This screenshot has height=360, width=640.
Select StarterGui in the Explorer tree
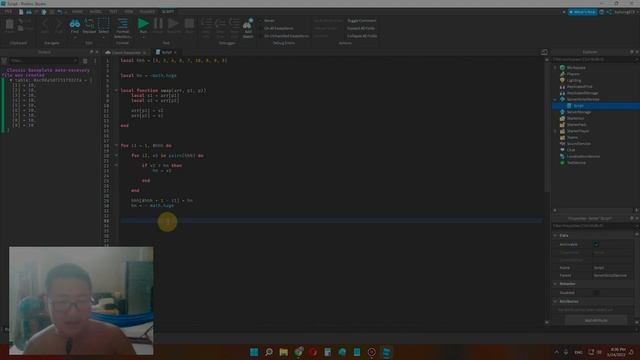coord(576,118)
